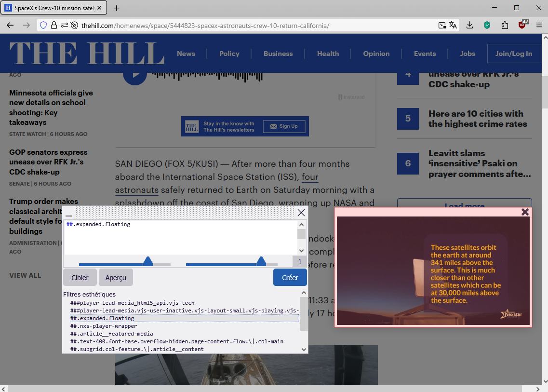Open the Opinion menu

tap(376, 54)
